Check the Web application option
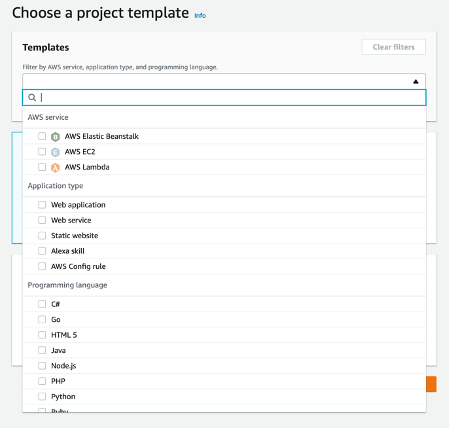The height and width of the screenshot is (428, 449). click(42, 205)
